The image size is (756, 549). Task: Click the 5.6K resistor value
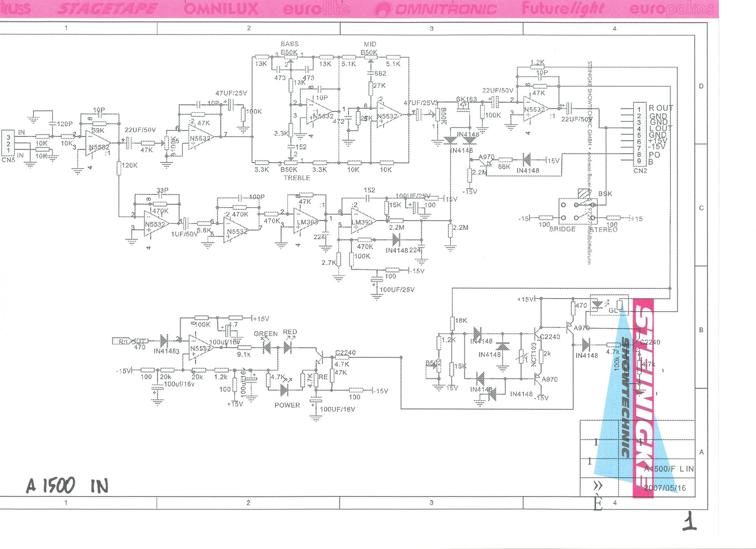tap(204, 230)
